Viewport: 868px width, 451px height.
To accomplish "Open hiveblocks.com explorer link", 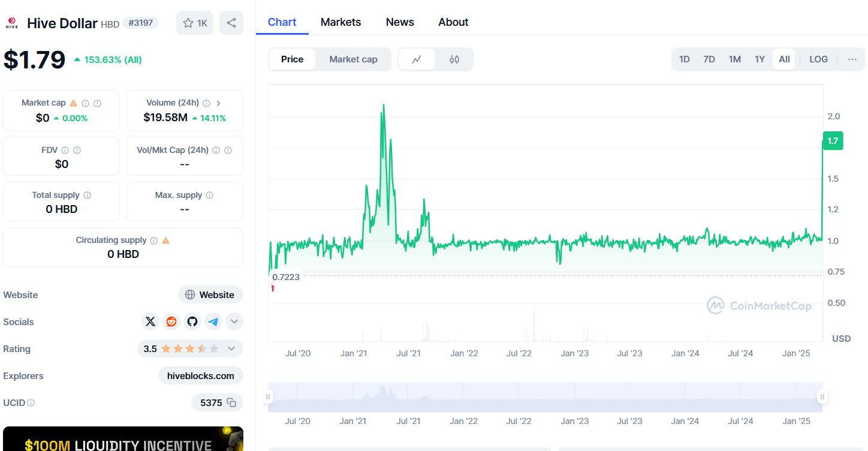I will 201,375.
